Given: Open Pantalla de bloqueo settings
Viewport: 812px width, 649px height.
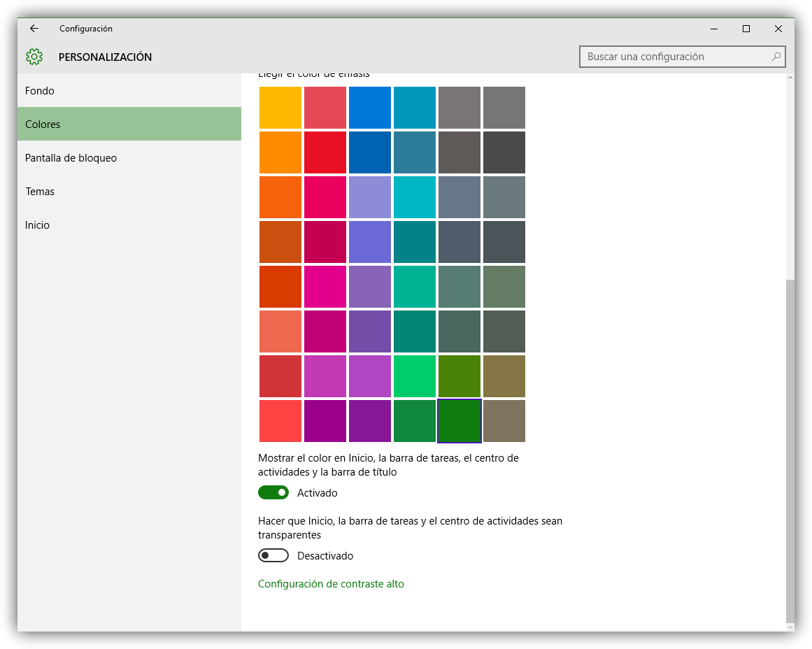Looking at the screenshot, I should click(x=129, y=158).
